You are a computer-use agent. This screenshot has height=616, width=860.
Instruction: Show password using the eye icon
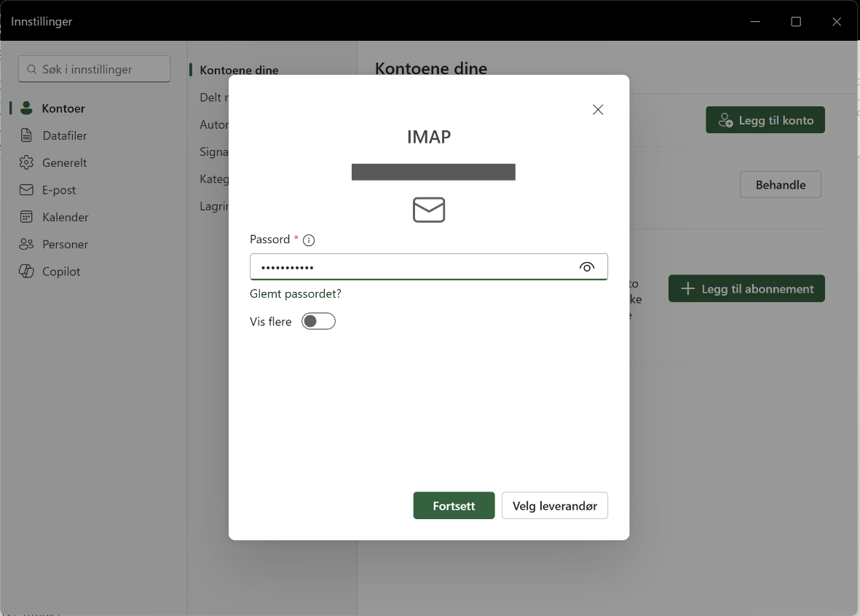coord(587,267)
